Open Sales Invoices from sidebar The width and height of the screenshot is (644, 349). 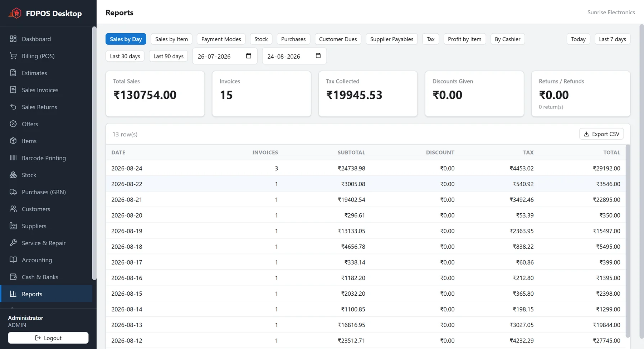point(46,90)
